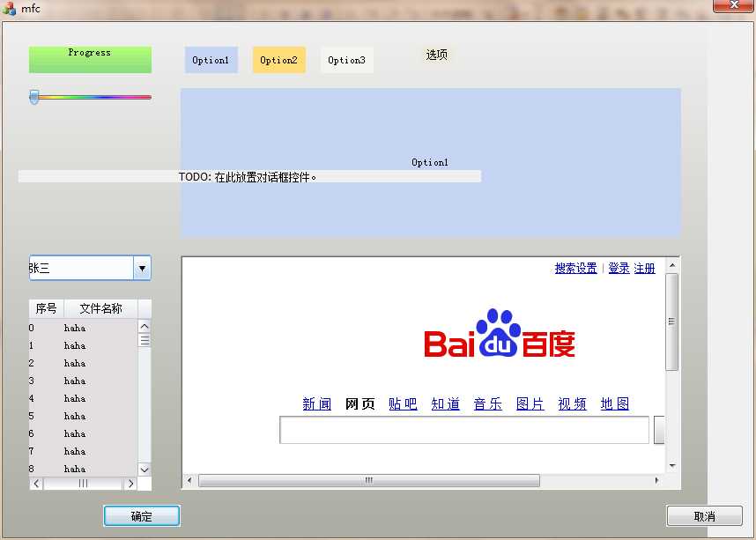Open the 搜索设置 link
The image size is (756, 540).
click(x=575, y=268)
